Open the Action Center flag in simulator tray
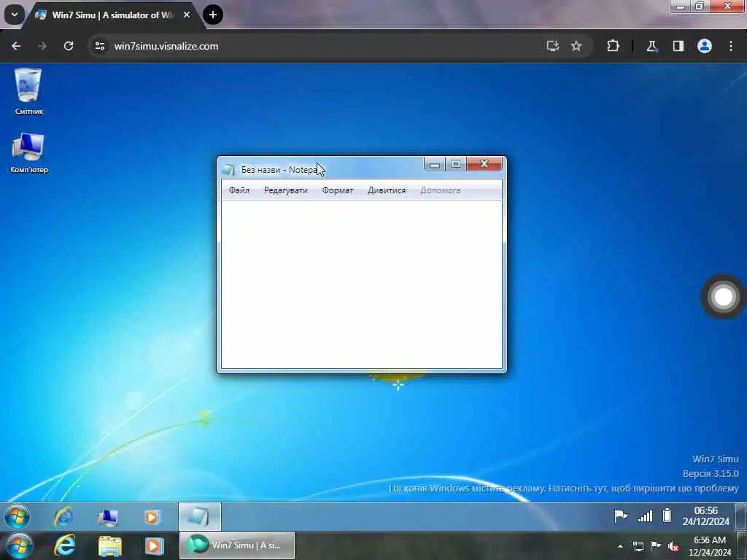The width and height of the screenshot is (747, 560). tap(621, 516)
